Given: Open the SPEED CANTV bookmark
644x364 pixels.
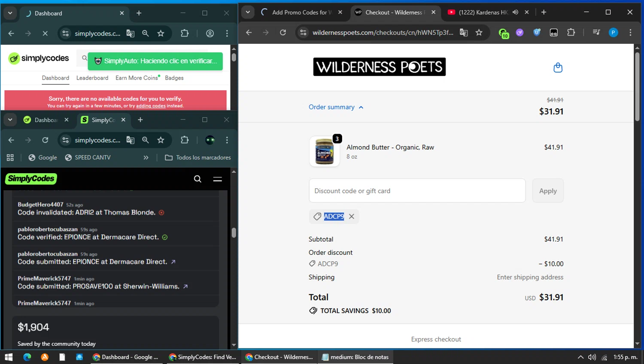Looking at the screenshot, I should point(88,158).
